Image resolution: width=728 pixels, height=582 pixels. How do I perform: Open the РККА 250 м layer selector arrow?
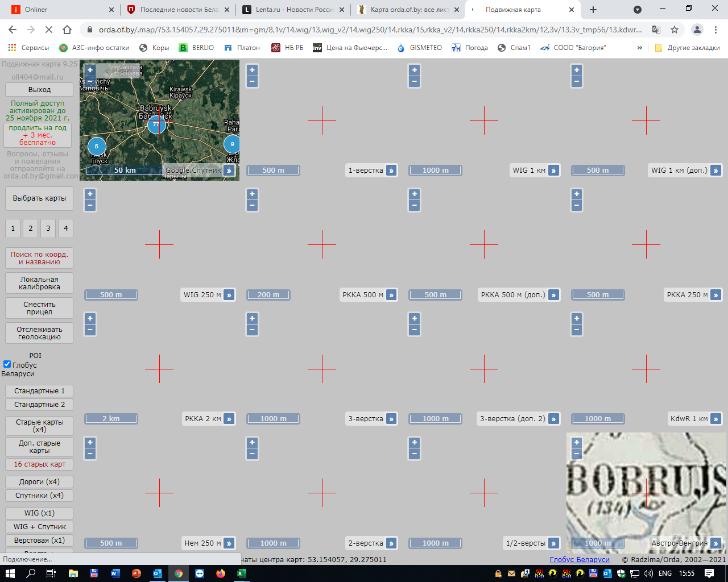tap(716, 295)
